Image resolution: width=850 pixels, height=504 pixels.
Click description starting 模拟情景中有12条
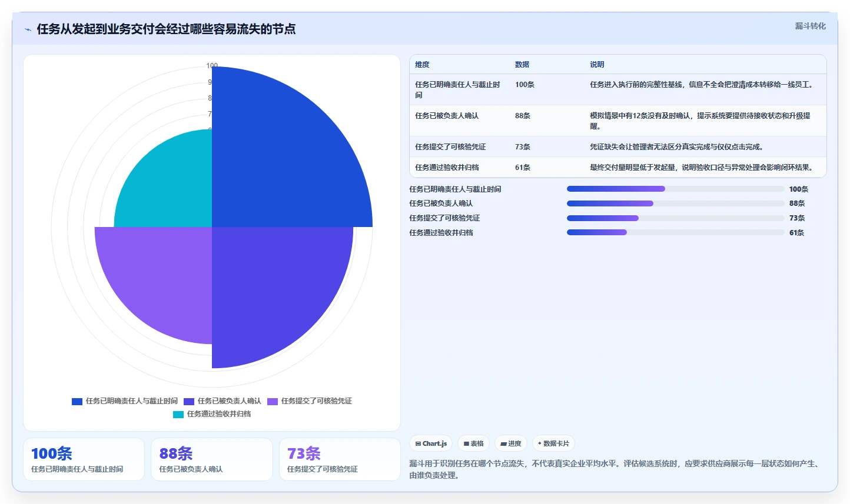pos(700,121)
